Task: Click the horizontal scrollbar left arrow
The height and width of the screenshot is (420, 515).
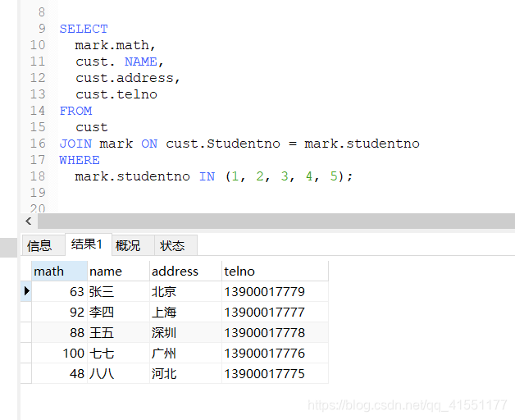Action: [29, 221]
